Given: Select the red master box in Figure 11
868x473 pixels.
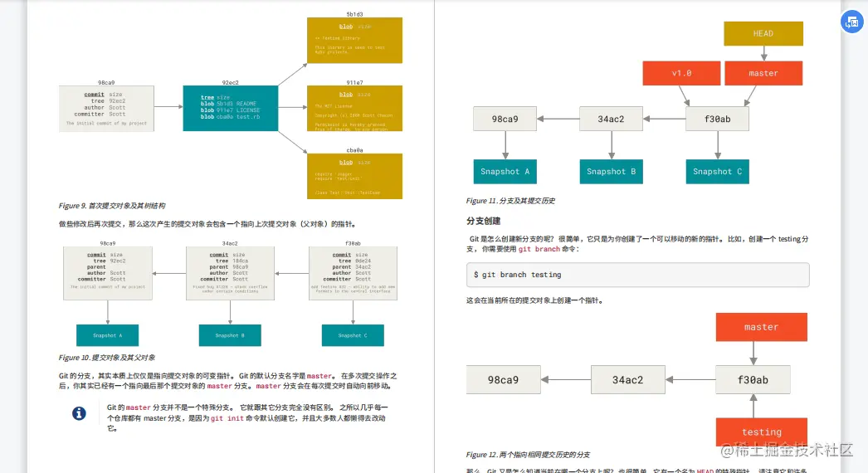Looking at the screenshot, I should [763, 73].
